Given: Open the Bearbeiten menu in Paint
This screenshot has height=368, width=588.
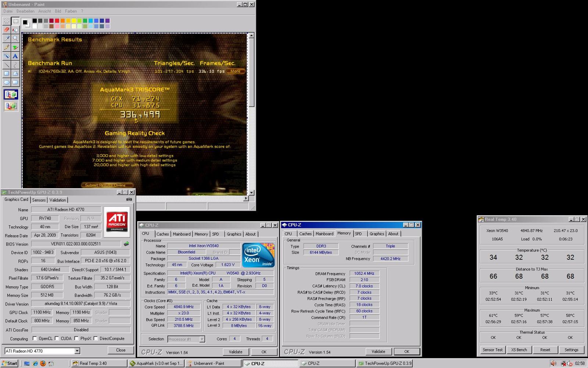Looking at the screenshot, I should pos(25,11).
